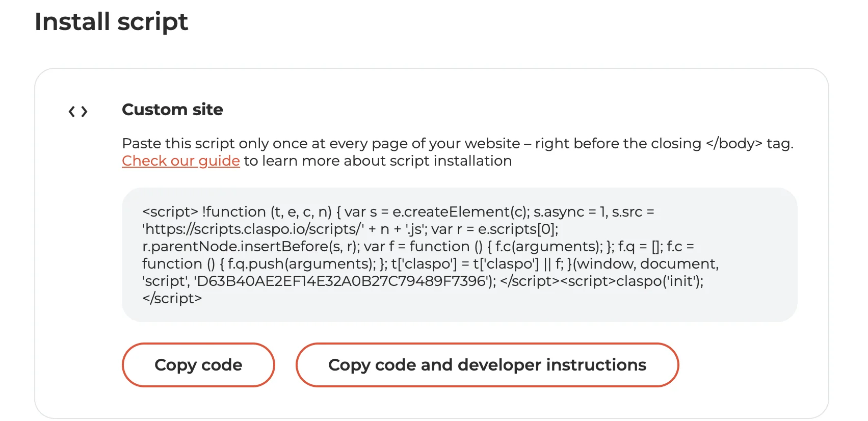Click the code brackets icon beside Custom site
Viewport: 868px width, 421px height.
click(78, 111)
